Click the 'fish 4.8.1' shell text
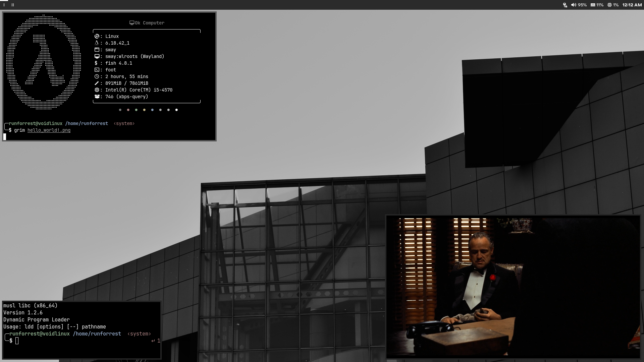 pos(119,63)
